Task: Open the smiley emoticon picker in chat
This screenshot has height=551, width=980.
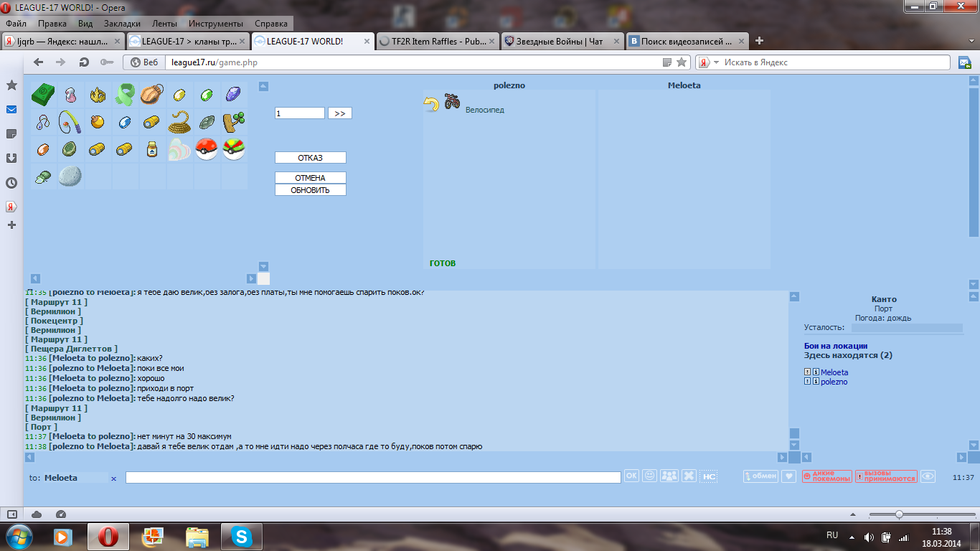Action: (649, 476)
